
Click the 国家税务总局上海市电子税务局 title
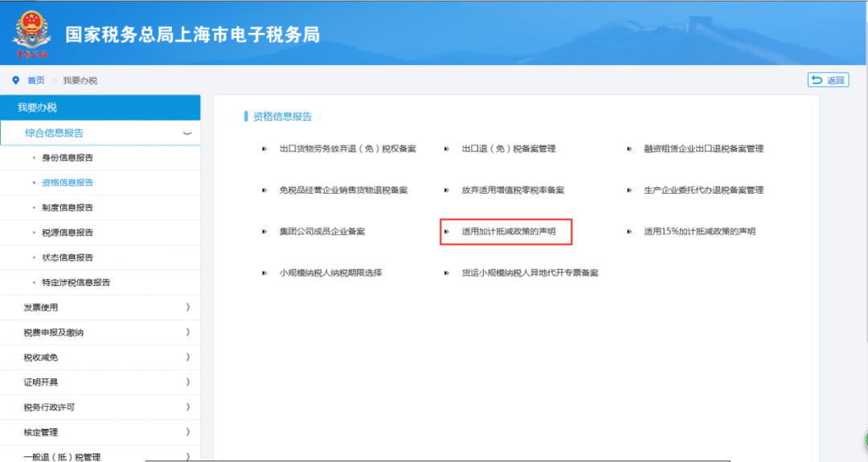coord(193,35)
